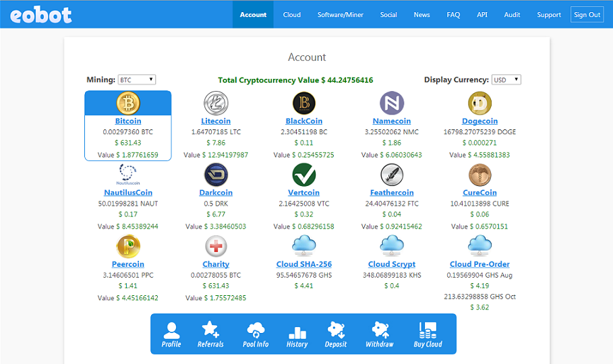
Task: Click the Charity red cross icon
Action: tap(216, 246)
